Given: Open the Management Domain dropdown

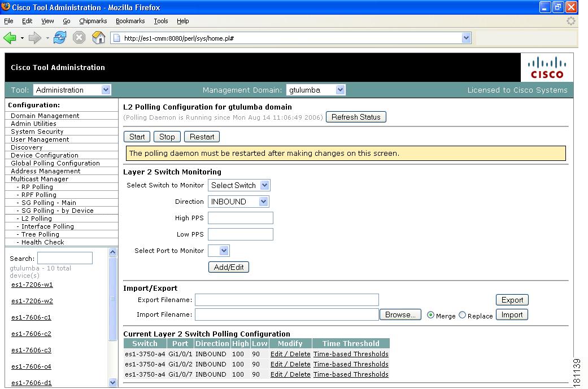Looking at the screenshot, I should (x=315, y=90).
